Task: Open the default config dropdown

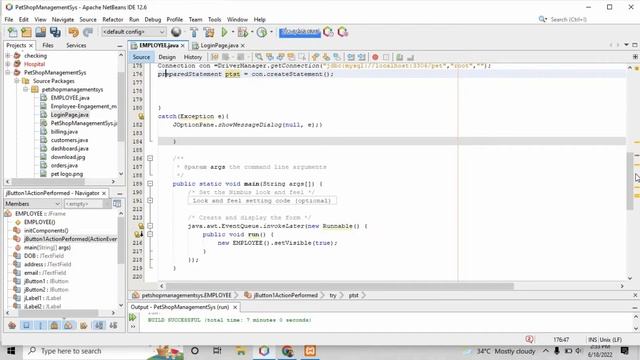Action: coord(133,32)
